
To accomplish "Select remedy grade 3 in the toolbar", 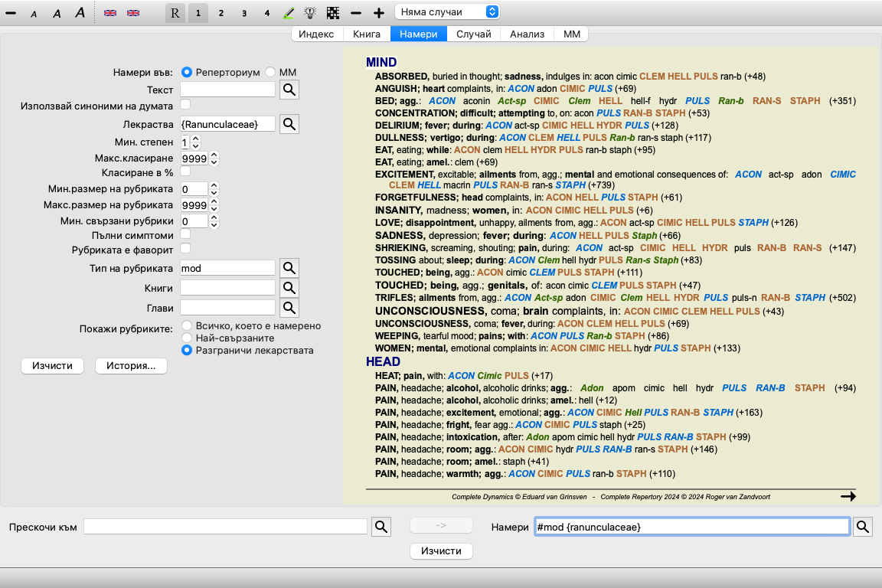I will [244, 13].
